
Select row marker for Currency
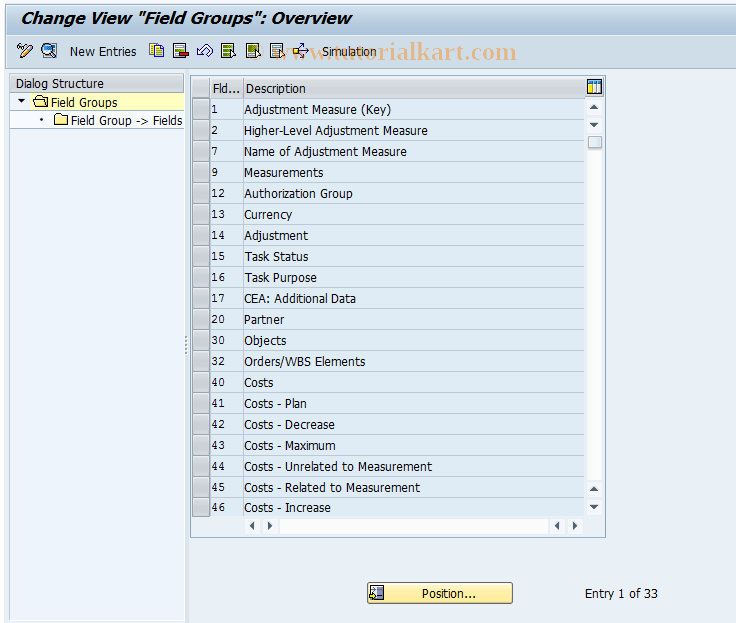point(201,214)
